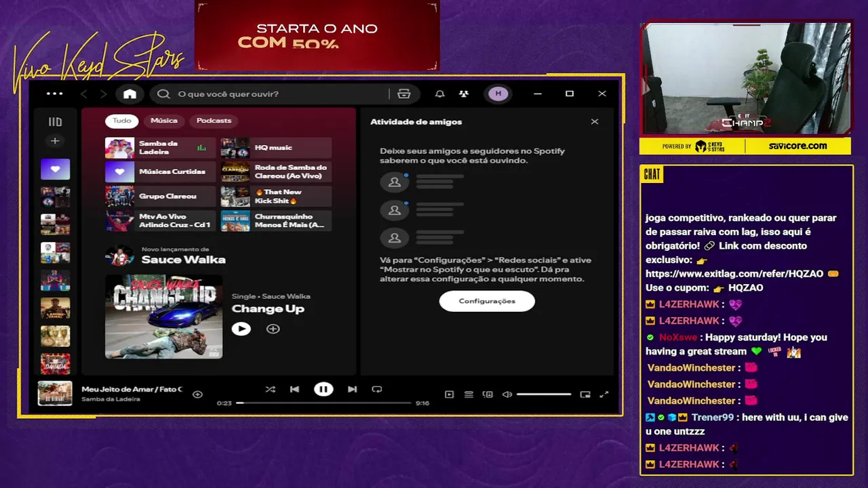Screen dimensions: 868x488
Task: Open the notifications bell
Action: pos(439,94)
